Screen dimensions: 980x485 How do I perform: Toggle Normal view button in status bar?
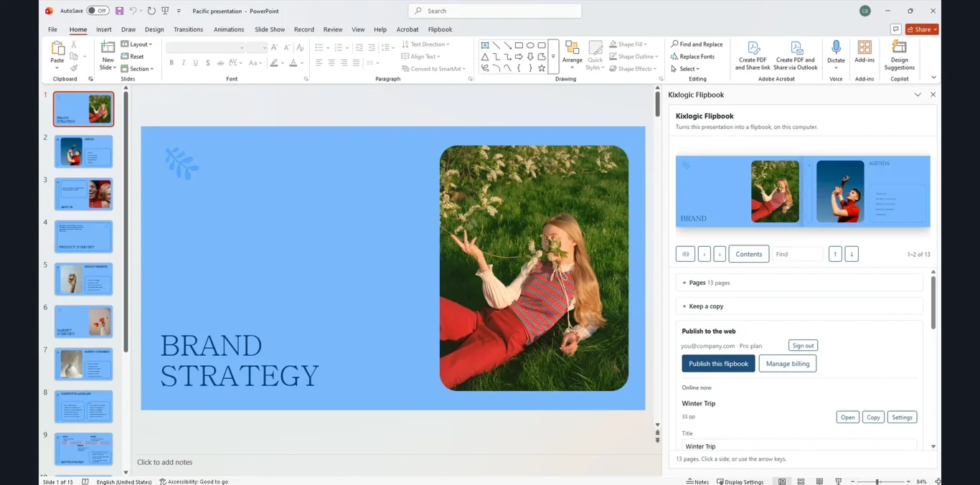point(782,481)
